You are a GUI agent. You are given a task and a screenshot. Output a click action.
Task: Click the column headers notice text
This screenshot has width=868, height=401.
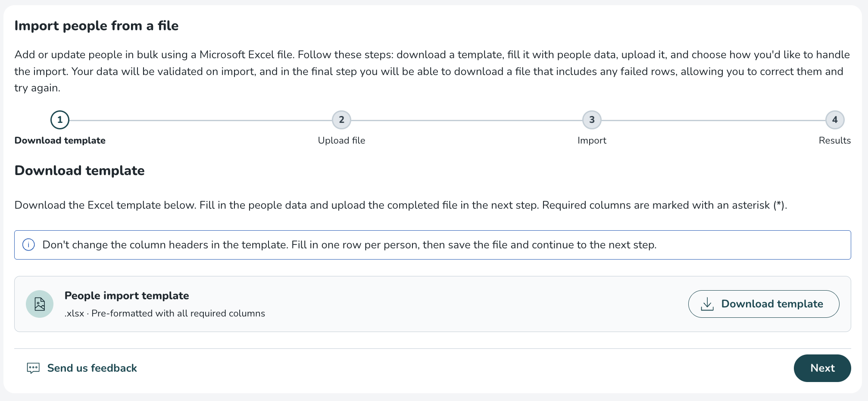click(349, 245)
